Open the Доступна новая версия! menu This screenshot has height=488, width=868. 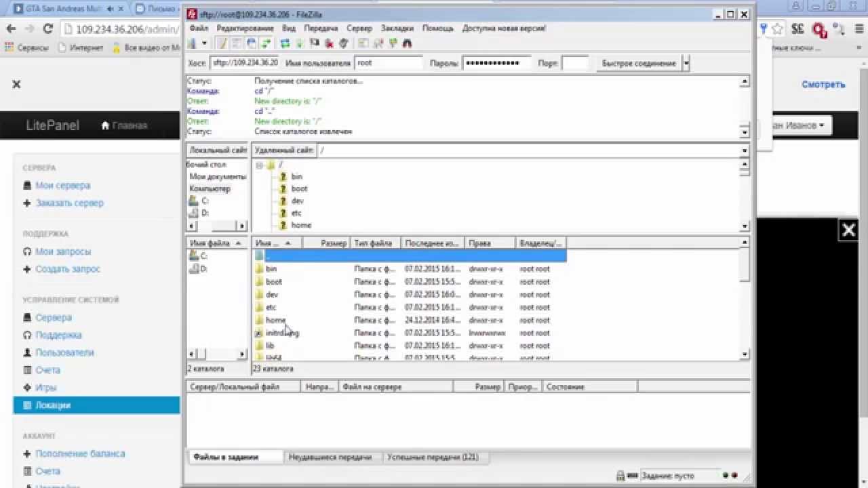click(504, 28)
